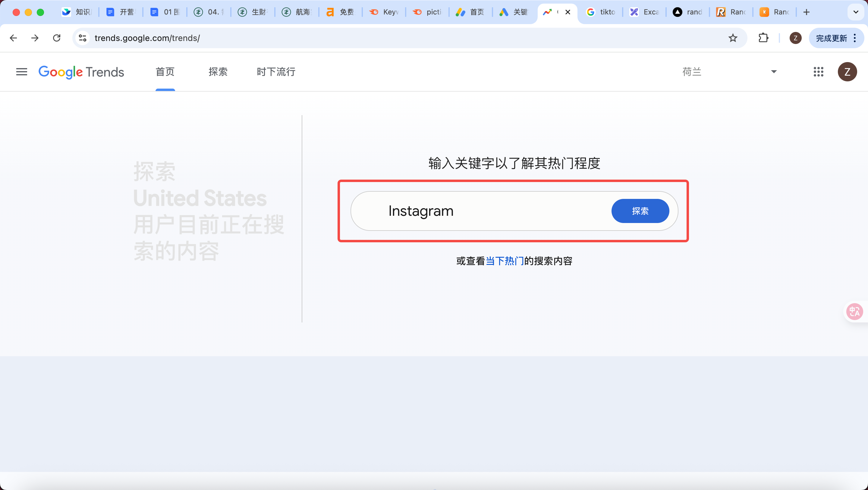View site information for trends.google.com
The width and height of the screenshot is (868, 490).
click(83, 38)
